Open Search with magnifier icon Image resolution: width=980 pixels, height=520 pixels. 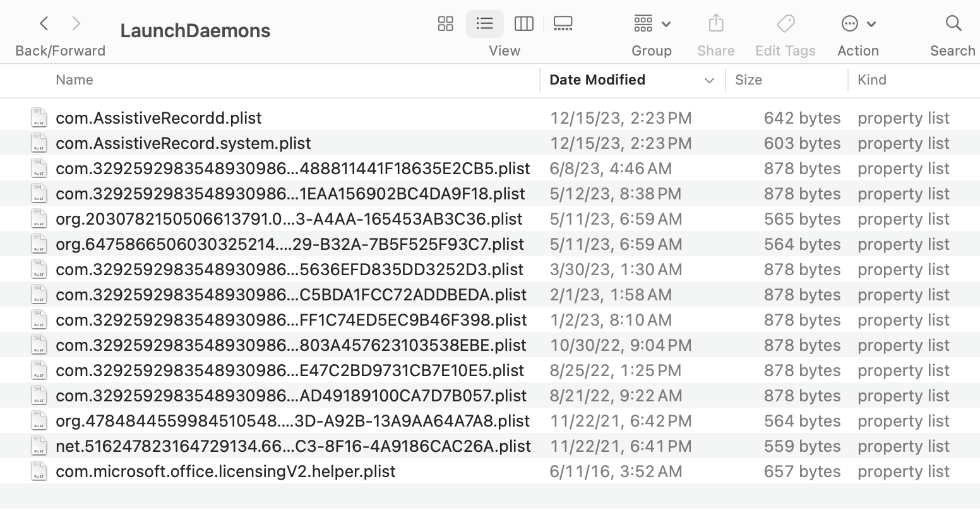(953, 24)
